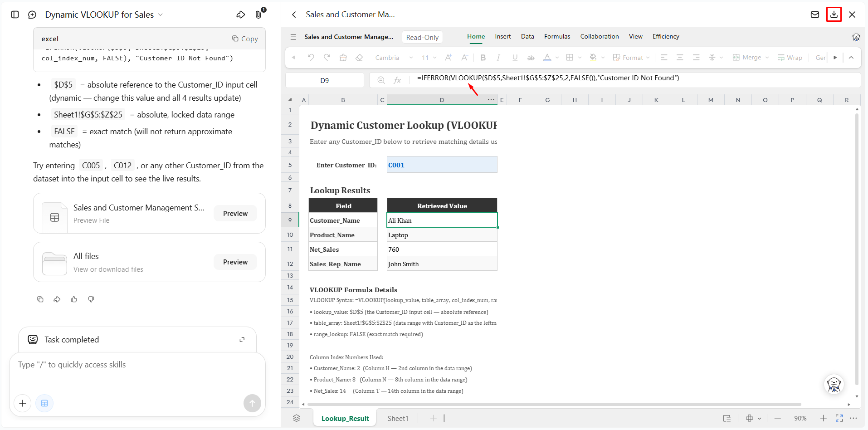
Task: Open attachments paperclip with badge
Action: pyautogui.click(x=258, y=15)
